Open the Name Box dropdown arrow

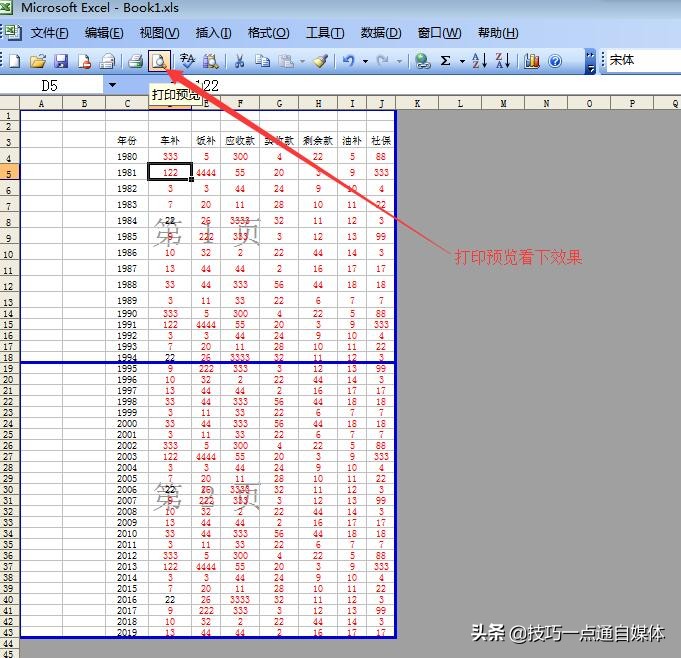coord(112,85)
